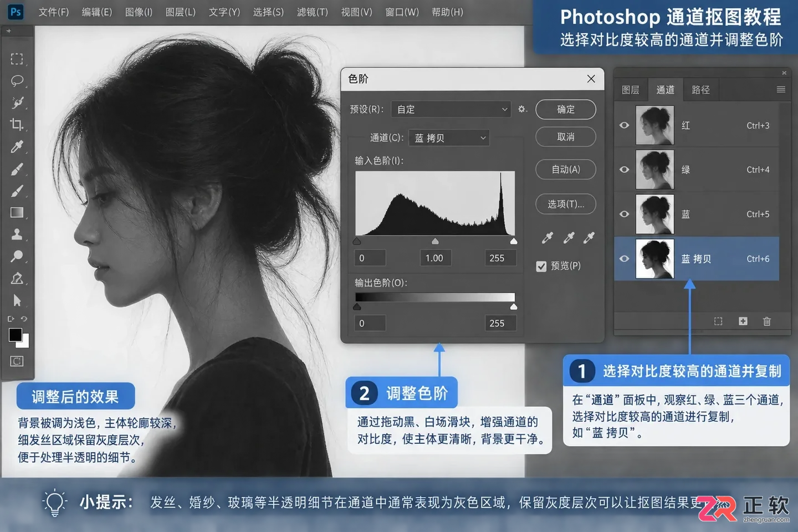Open the 图像(I) menu
The height and width of the screenshot is (532, 798).
[x=139, y=12]
